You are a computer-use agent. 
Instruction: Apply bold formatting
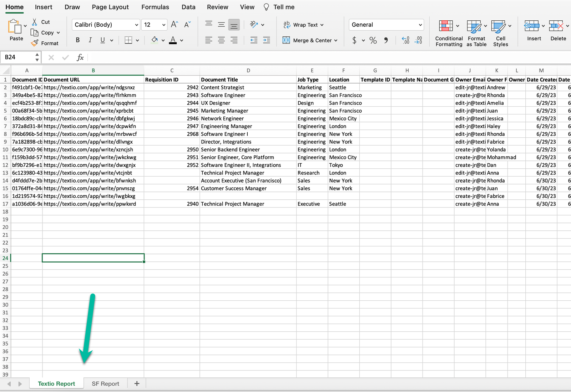pos(77,40)
